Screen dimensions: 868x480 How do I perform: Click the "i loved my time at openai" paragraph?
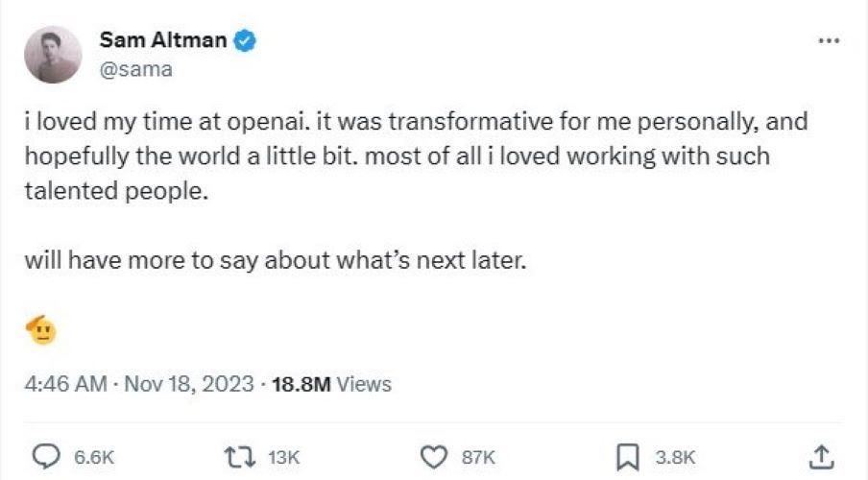[x=417, y=156]
